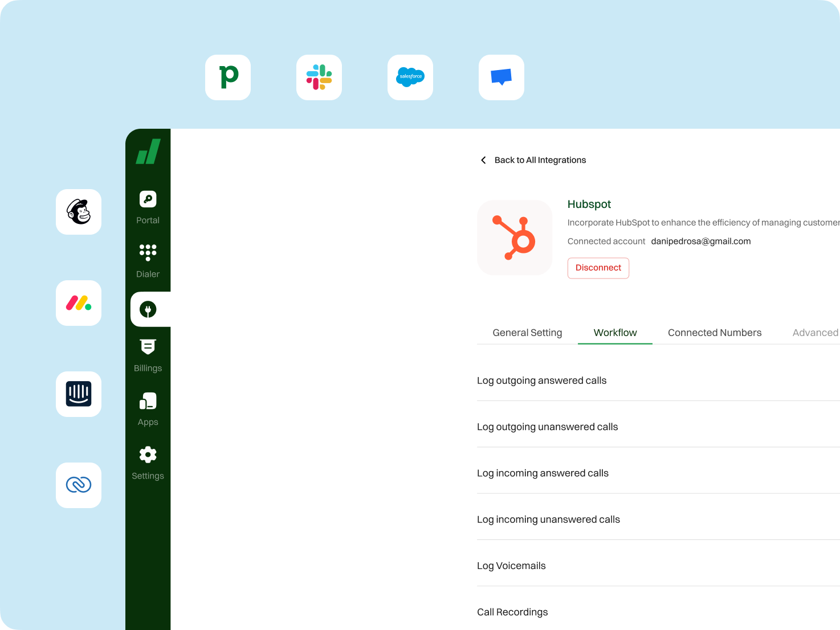Click Back to All Integrations
Viewport: 840px width, 630px height.
(540, 160)
